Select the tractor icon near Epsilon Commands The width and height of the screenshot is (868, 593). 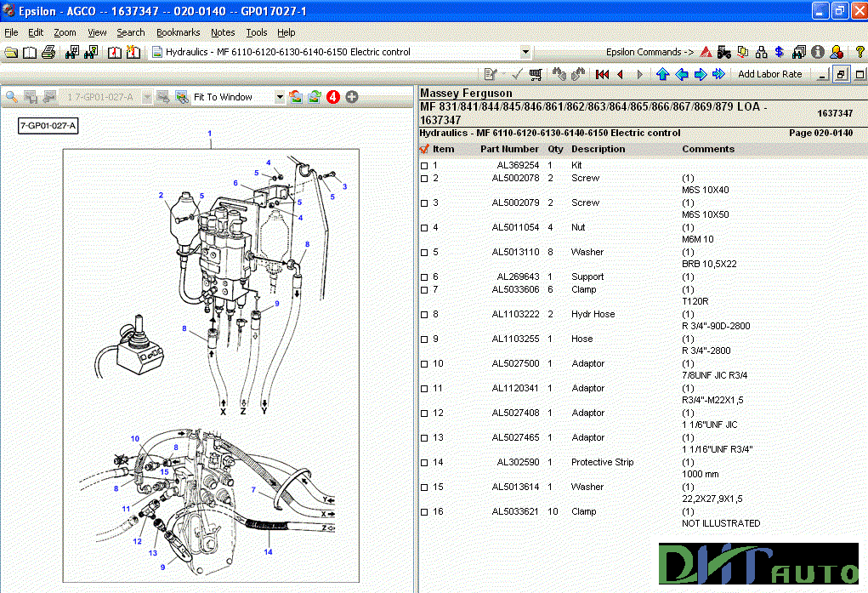[723, 52]
